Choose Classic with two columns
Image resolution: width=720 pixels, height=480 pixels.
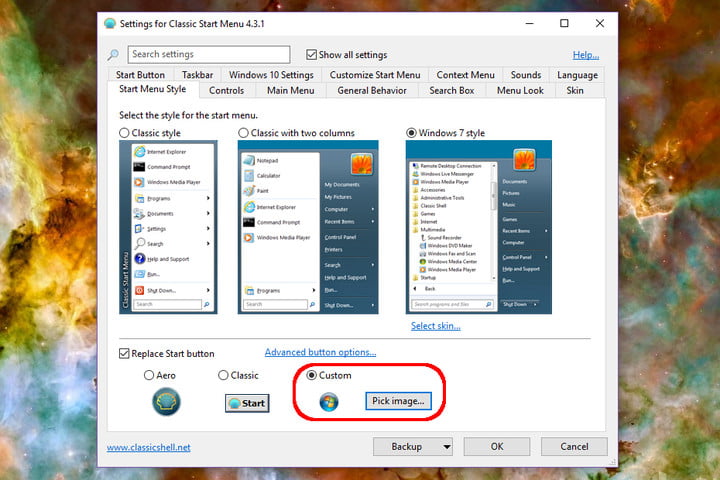[243, 133]
